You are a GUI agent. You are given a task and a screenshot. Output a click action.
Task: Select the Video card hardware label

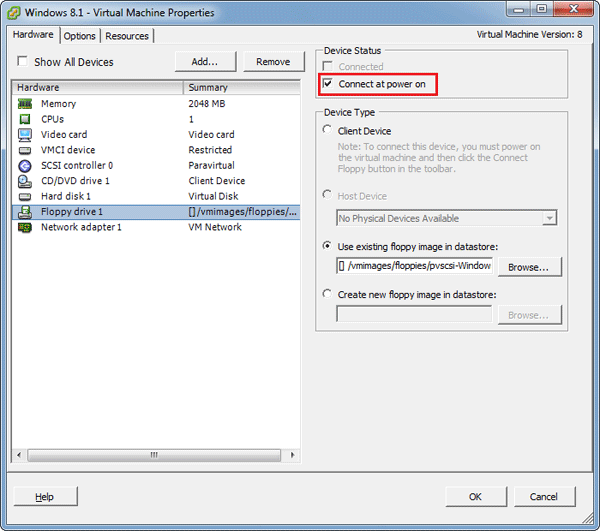(64, 135)
